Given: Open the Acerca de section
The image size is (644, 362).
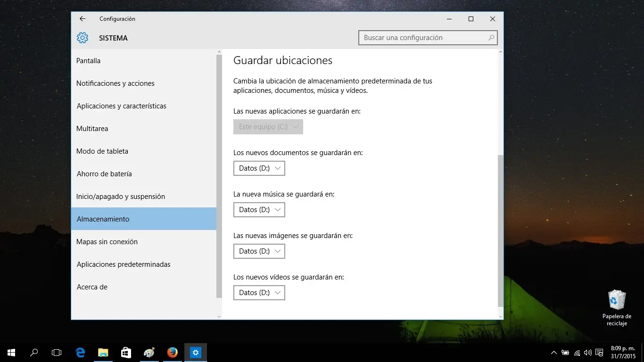Looking at the screenshot, I should coord(92,287).
